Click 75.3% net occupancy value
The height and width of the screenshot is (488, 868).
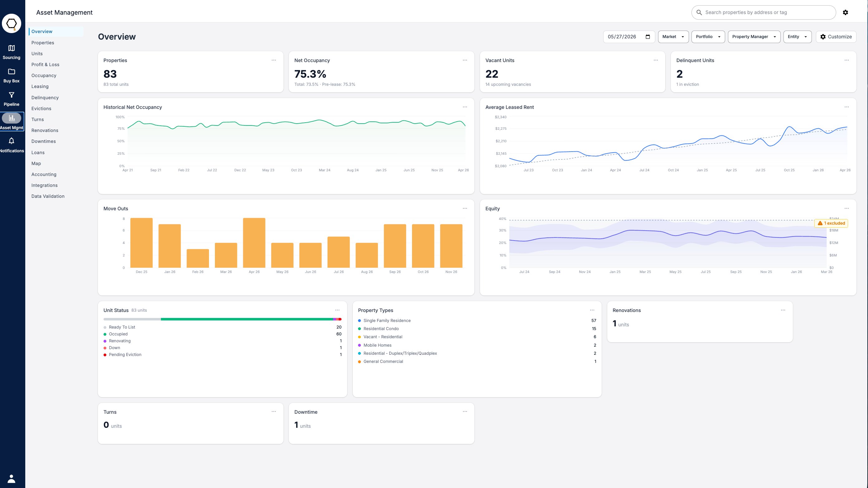tap(310, 74)
